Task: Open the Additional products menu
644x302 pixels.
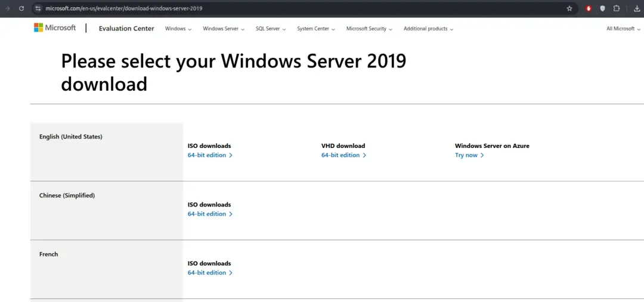Action: pos(428,29)
